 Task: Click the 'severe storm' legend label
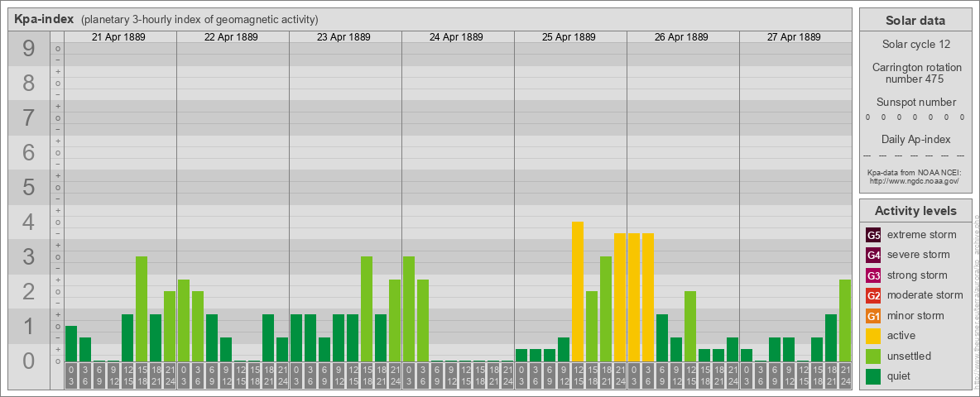[919, 255]
